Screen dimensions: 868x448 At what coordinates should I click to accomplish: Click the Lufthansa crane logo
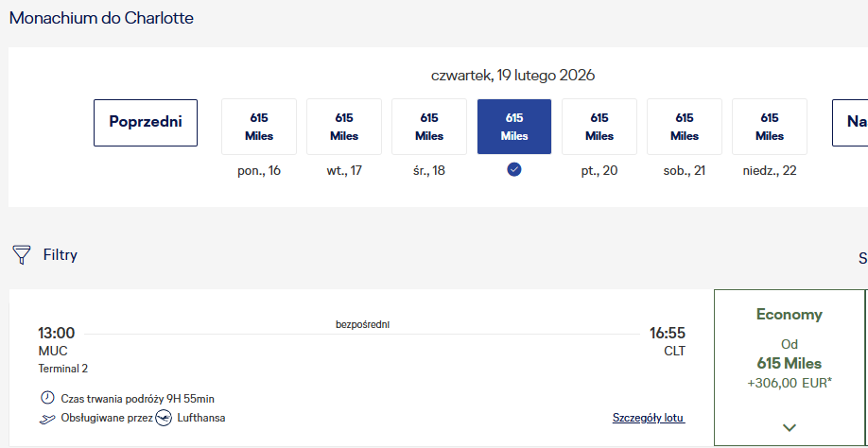point(164,418)
